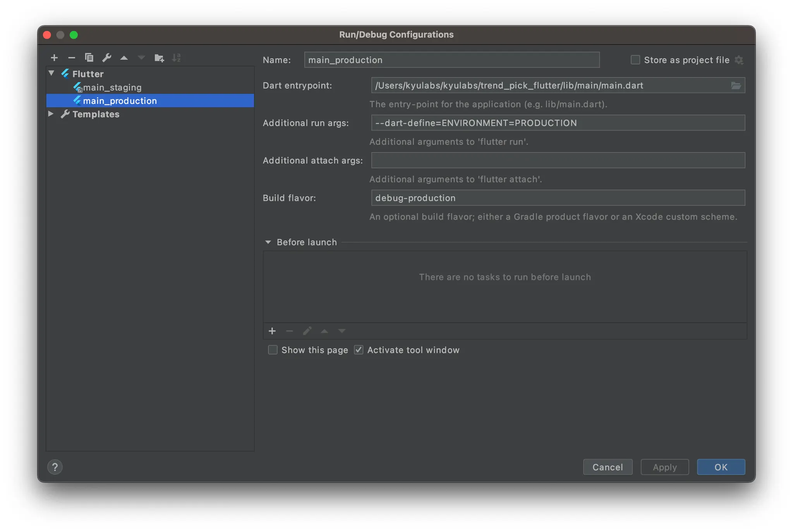Uncheck Activate tool window
The width and height of the screenshot is (793, 532).
coord(359,350)
